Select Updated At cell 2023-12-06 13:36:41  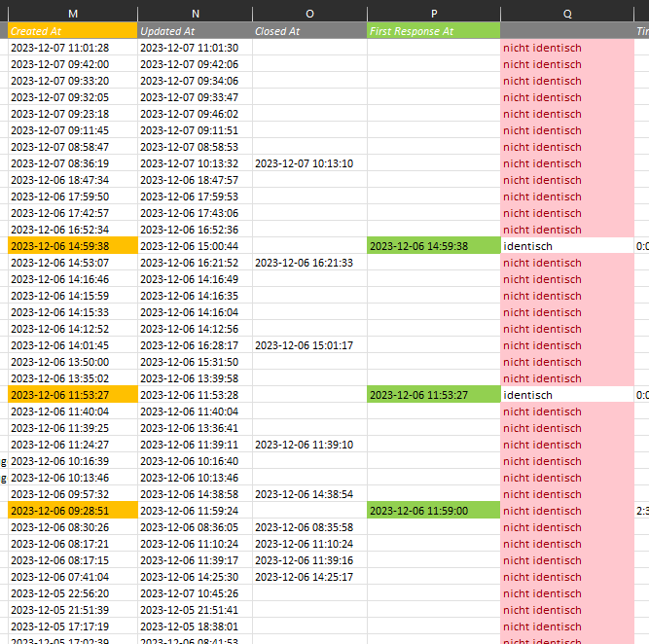(x=195, y=428)
